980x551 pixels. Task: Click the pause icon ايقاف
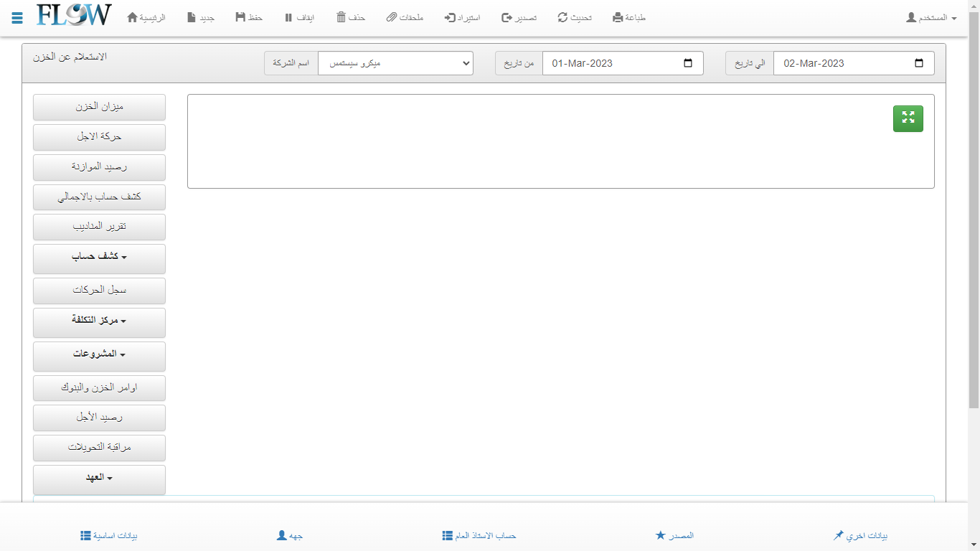[x=288, y=17]
